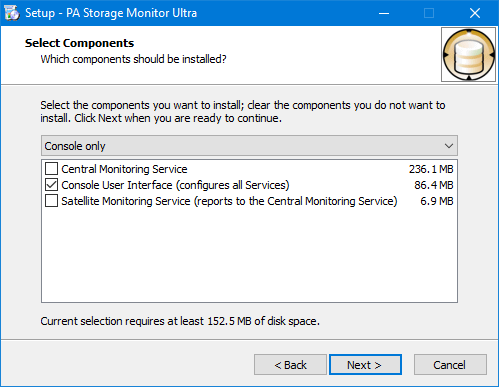The height and width of the screenshot is (387, 499).
Task: Click the setup installer icon in title bar
Action: 12,13
